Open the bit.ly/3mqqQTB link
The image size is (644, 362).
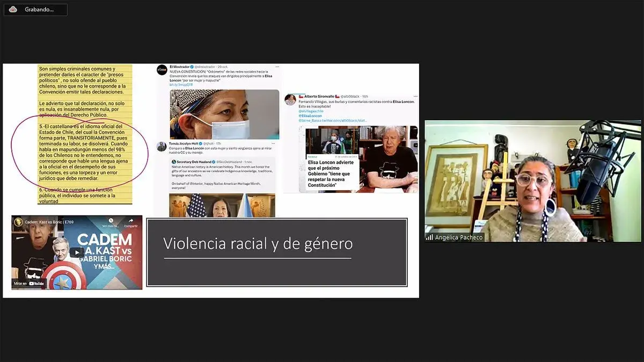pos(180,84)
